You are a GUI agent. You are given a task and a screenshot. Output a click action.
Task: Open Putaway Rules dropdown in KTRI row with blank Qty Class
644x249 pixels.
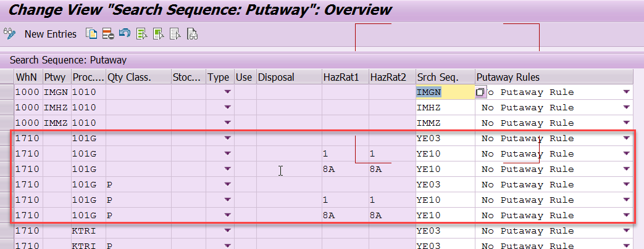(626, 231)
